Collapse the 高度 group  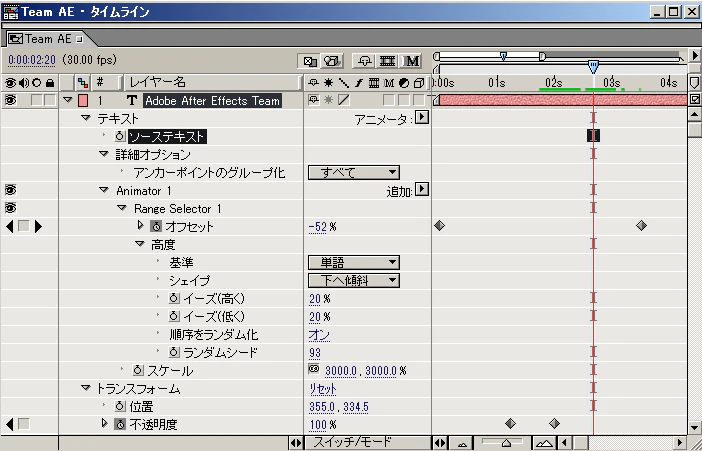point(140,244)
